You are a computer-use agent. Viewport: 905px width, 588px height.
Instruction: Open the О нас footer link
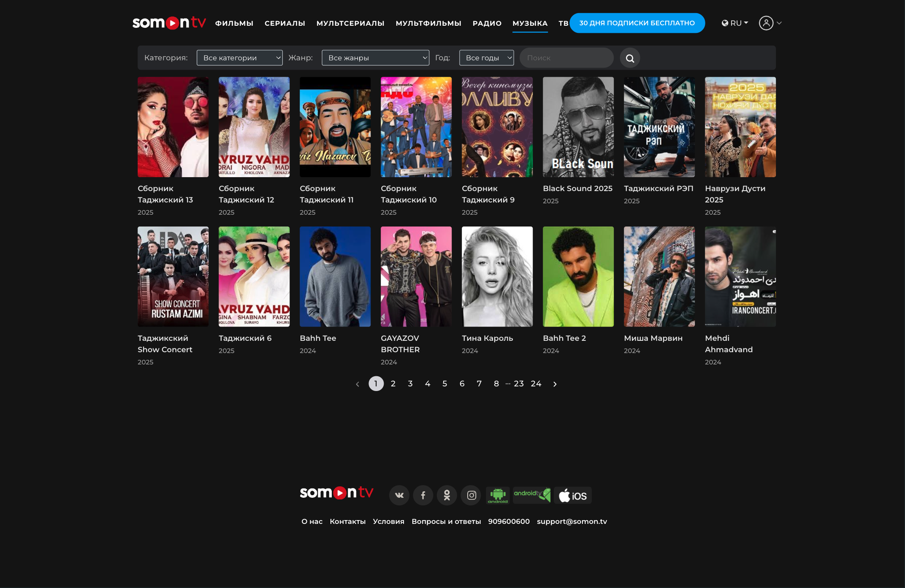coord(312,521)
